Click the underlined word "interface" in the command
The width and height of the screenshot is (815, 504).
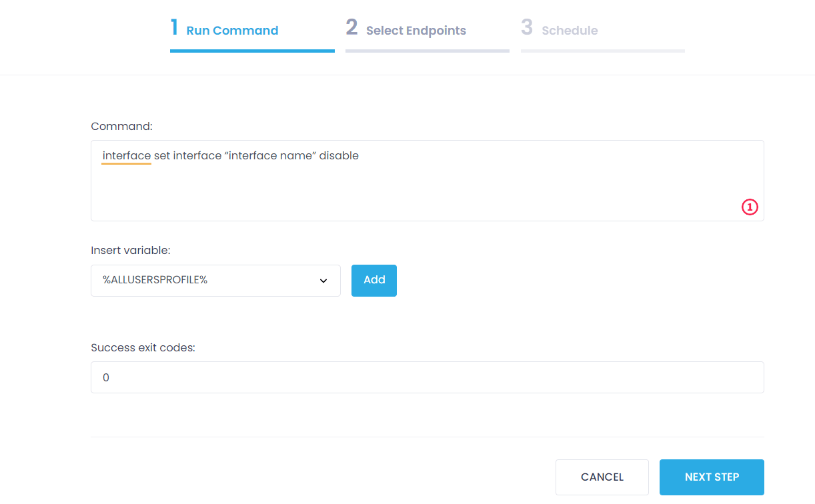pyautogui.click(x=127, y=156)
